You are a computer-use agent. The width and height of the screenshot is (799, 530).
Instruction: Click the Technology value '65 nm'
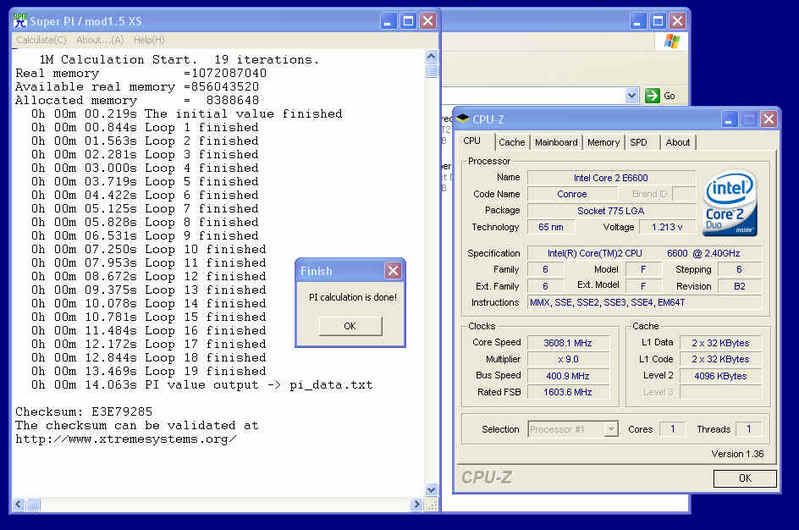(551, 227)
